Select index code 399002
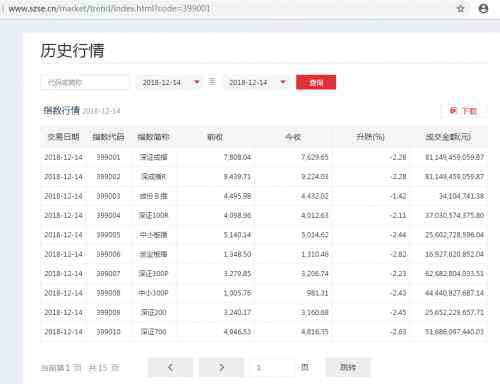Screen dimensions: 500x384 (x=108, y=176)
